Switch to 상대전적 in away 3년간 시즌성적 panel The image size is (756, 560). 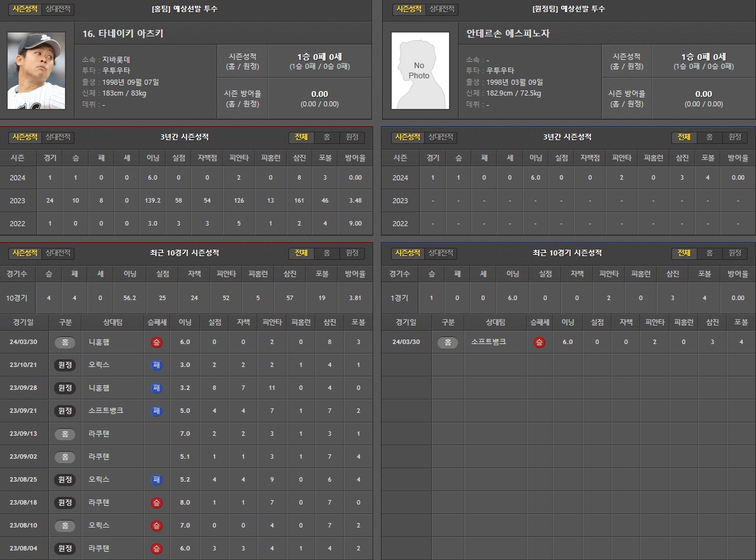click(441, 138)
